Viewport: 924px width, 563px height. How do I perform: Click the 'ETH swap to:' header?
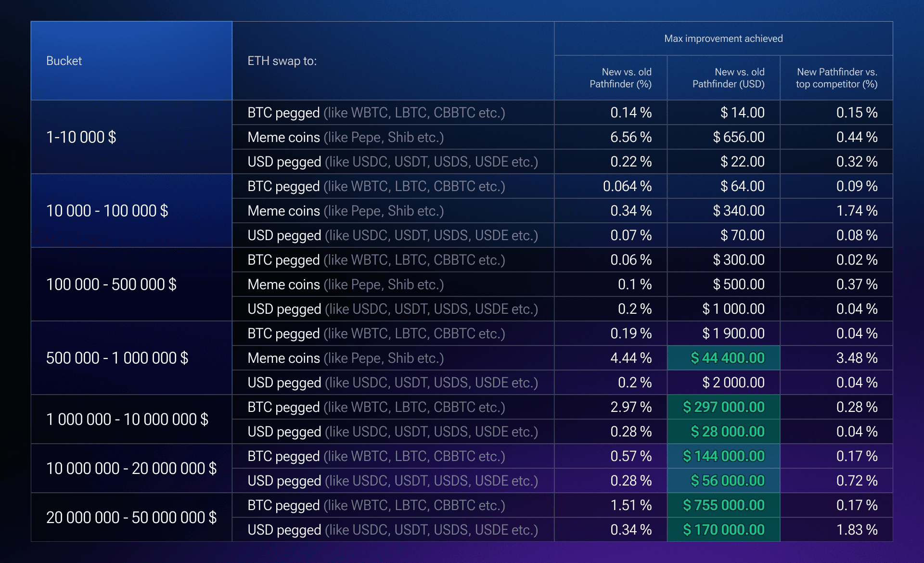pyautogui.click(x=282, y=61)
